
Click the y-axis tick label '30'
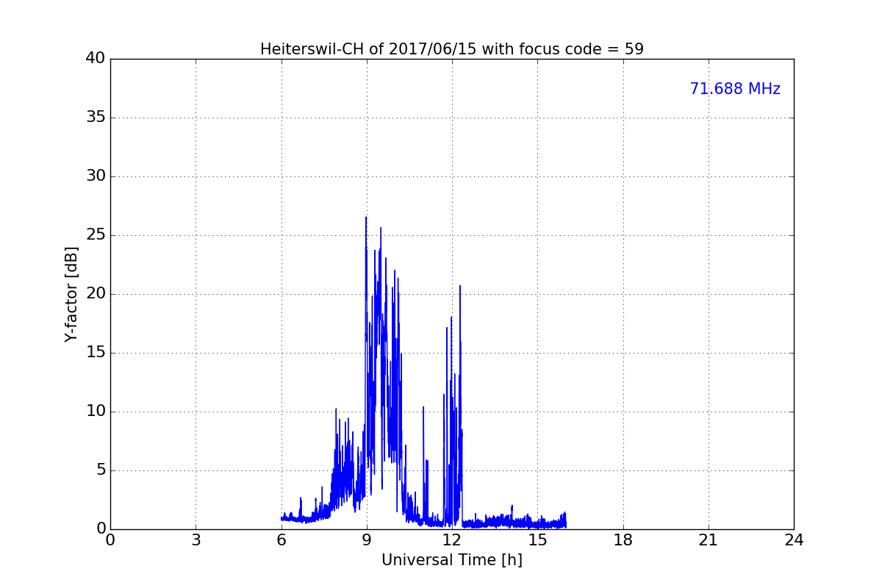point(96,176)
